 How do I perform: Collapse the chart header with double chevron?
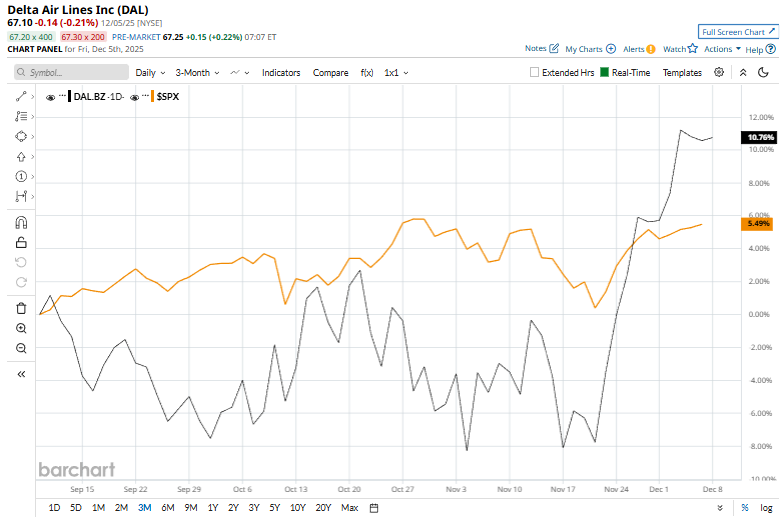coord(743,72)
